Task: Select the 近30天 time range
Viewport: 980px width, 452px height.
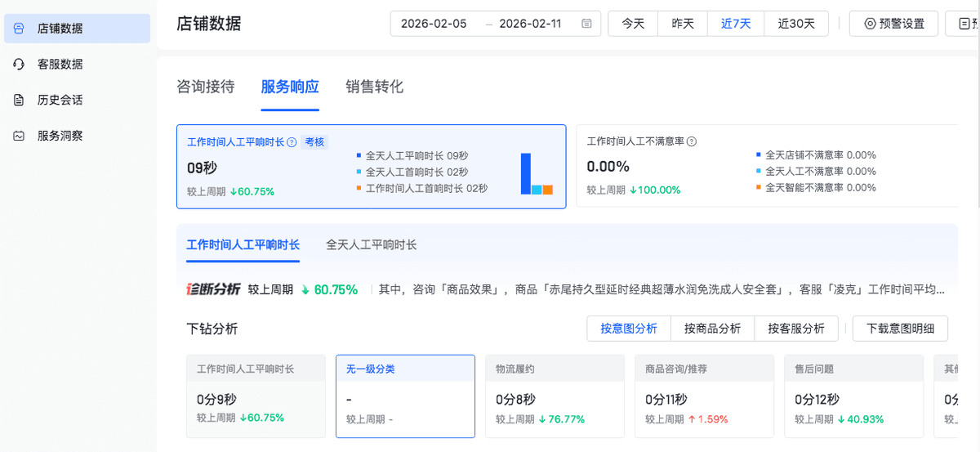Action: pyautogui.click(x=796, y=24)
